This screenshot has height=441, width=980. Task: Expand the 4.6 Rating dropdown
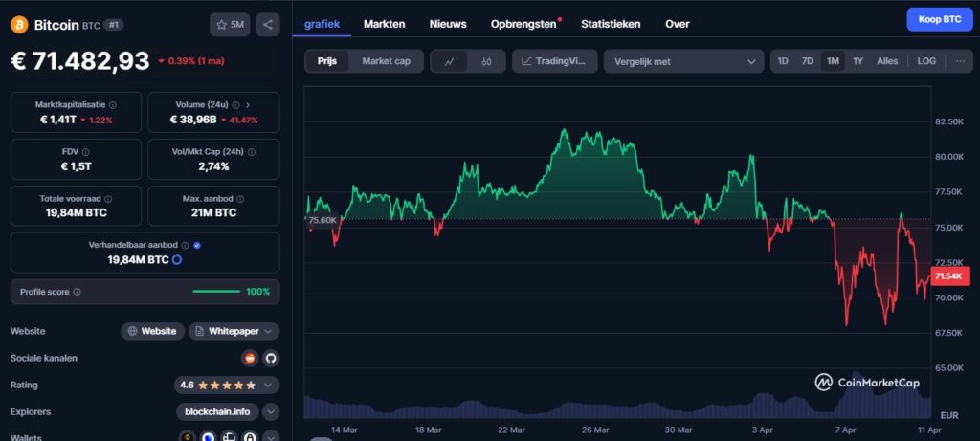point(227,385)
